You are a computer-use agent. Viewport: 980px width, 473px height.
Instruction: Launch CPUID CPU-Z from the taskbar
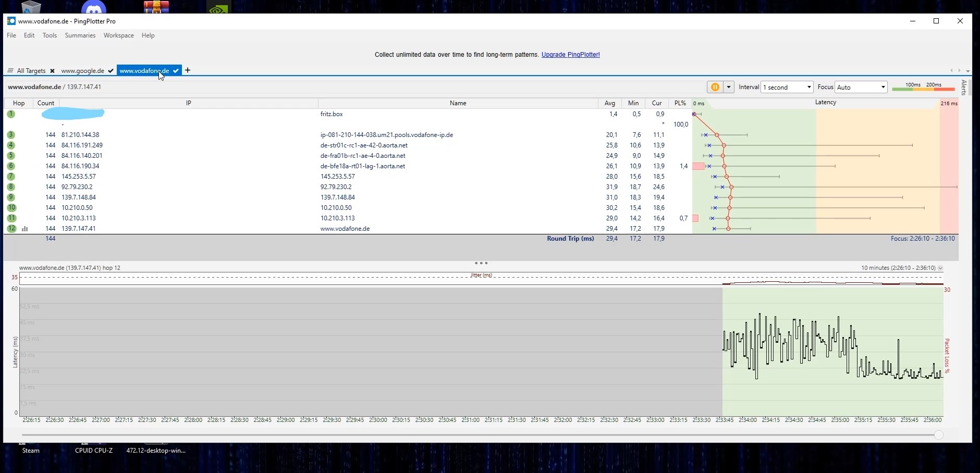94,450
